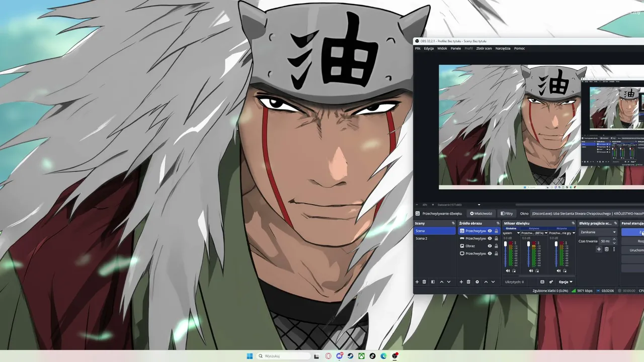
Task: Hide the Obraz source via eye icon
Action: coord(490,246)
